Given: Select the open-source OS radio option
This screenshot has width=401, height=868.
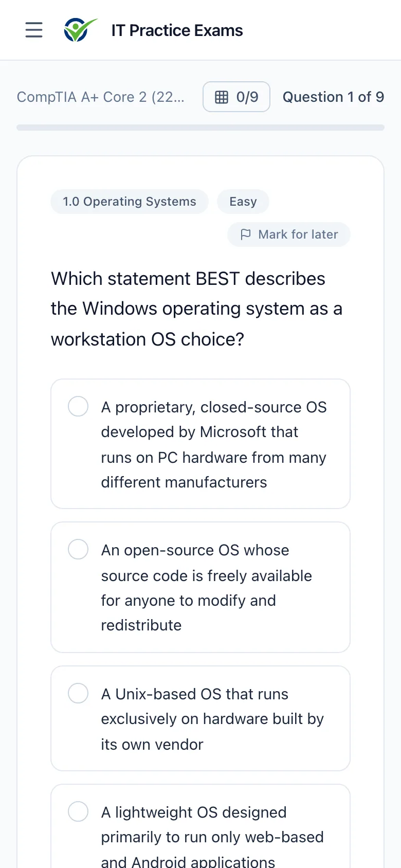Looking at the screenshot, I should click(78, 549).
